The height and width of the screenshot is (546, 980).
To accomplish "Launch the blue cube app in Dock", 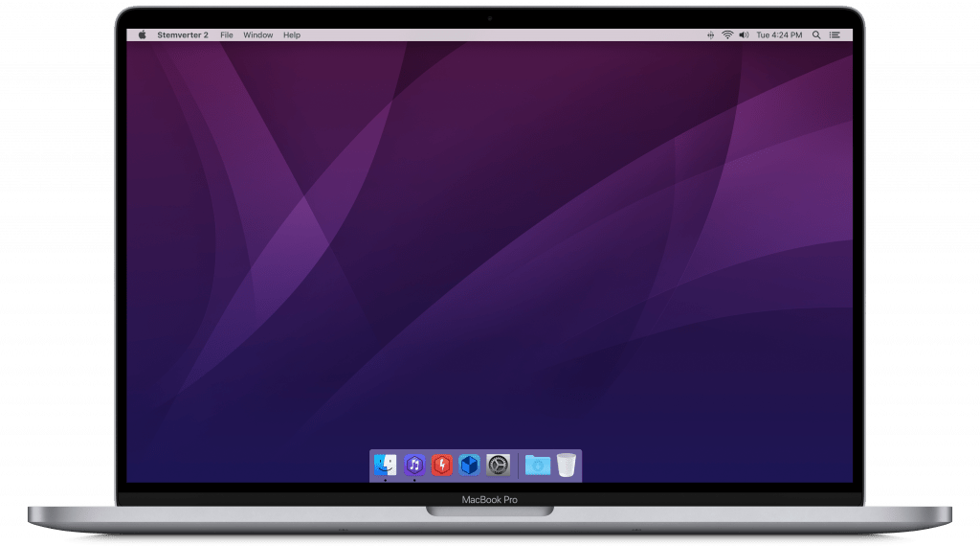I will [x=469, y=465].
